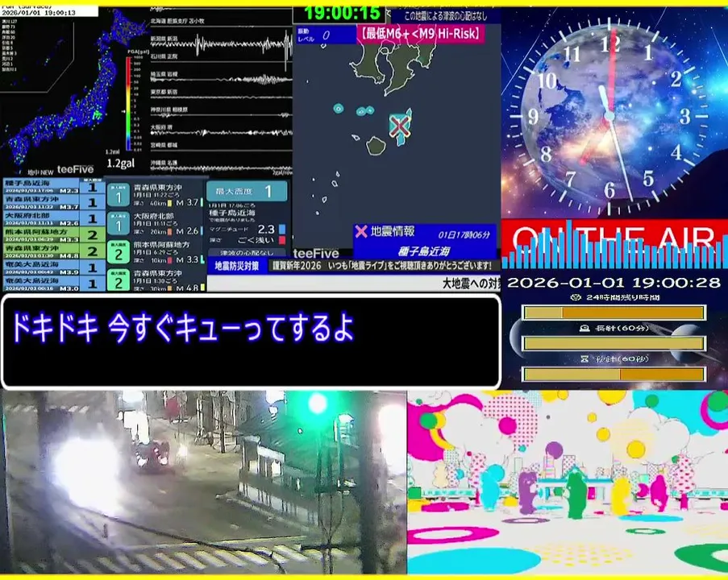
Task: Select the 奄美大島近海 M3.9 list row
Action: click(x=54, y=267)
